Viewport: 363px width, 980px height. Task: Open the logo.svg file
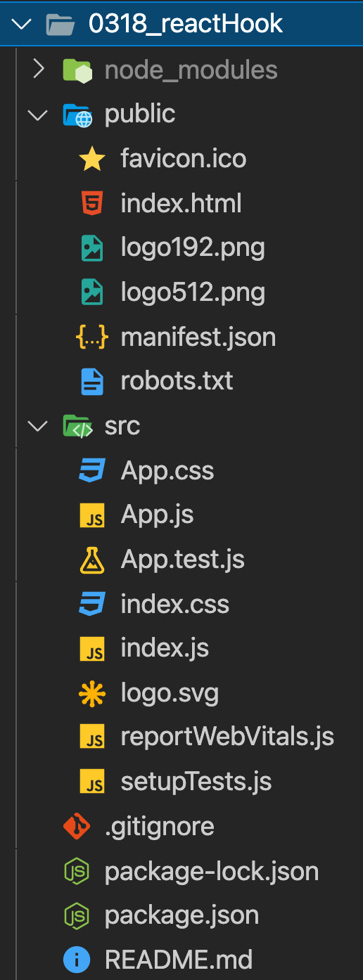click(x=170, y=695)
